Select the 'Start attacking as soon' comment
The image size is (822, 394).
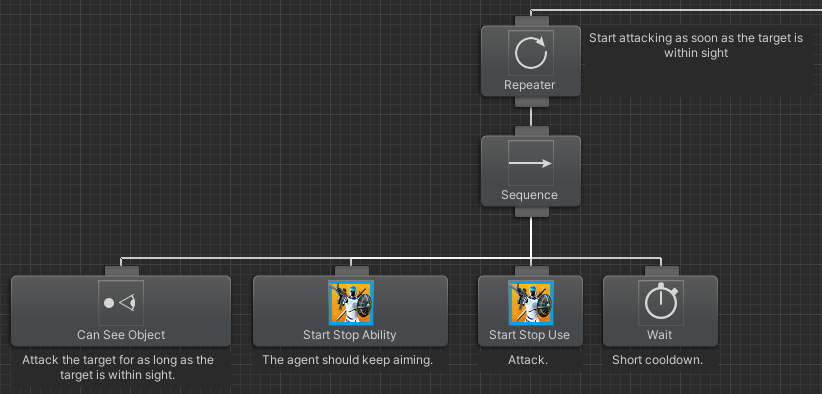(x=696, y=46)
